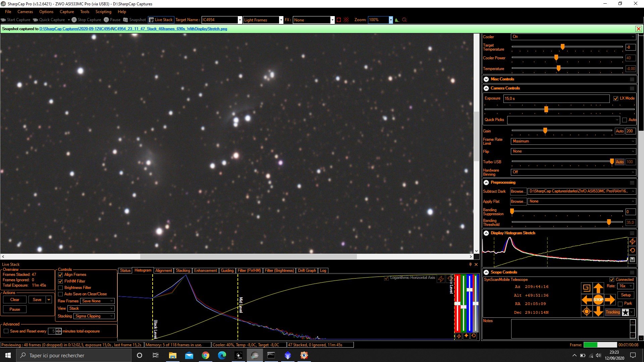Click the spiral search icon in Scope Controls
Image resolution: width=644 pixels, height=362 pixels.
coord(586,288)
